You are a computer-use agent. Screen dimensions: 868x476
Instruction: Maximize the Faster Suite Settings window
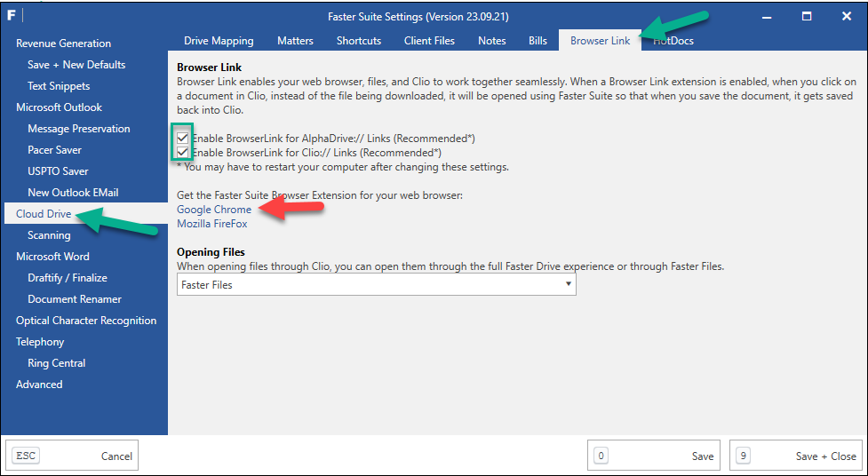pyautogui.click(x=807, y=16)
